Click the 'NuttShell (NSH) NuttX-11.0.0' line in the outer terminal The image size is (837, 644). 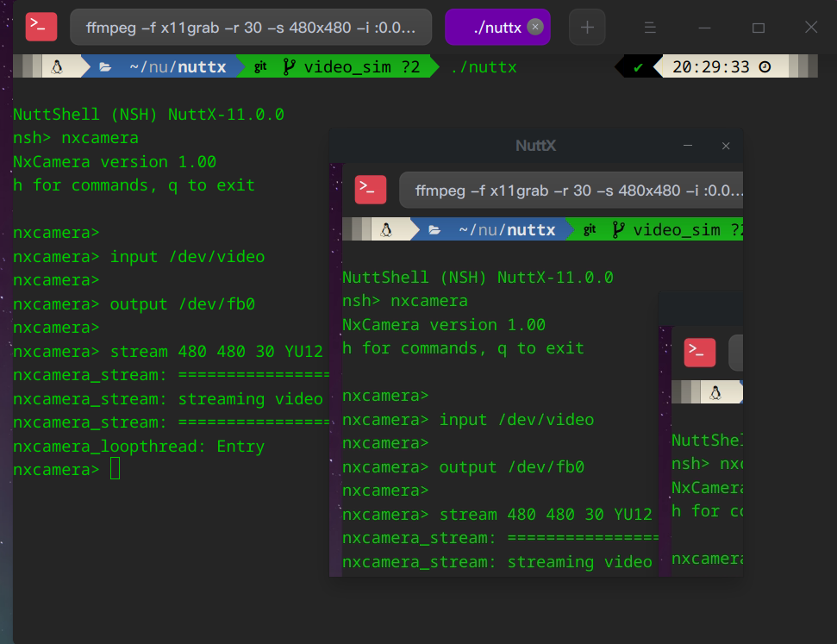148,115
